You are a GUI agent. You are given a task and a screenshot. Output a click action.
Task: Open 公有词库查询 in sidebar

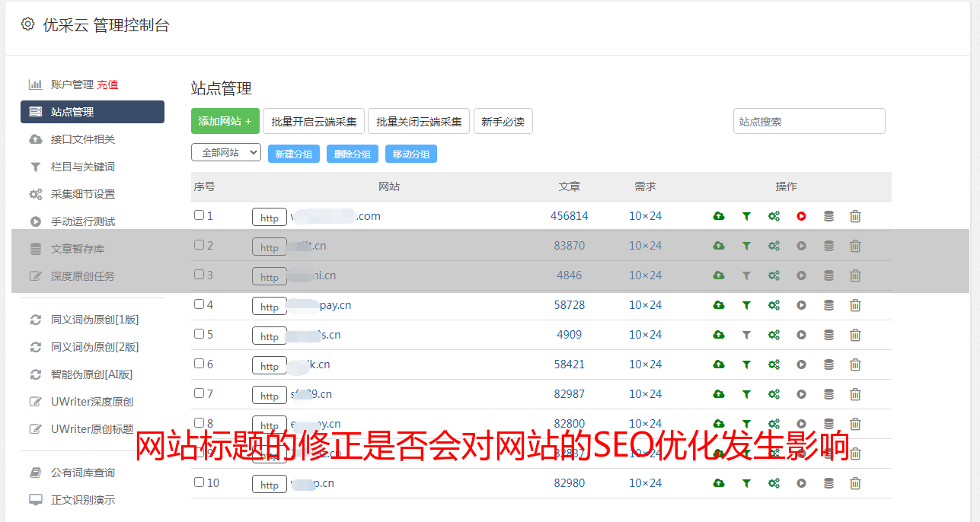point(83,473)
